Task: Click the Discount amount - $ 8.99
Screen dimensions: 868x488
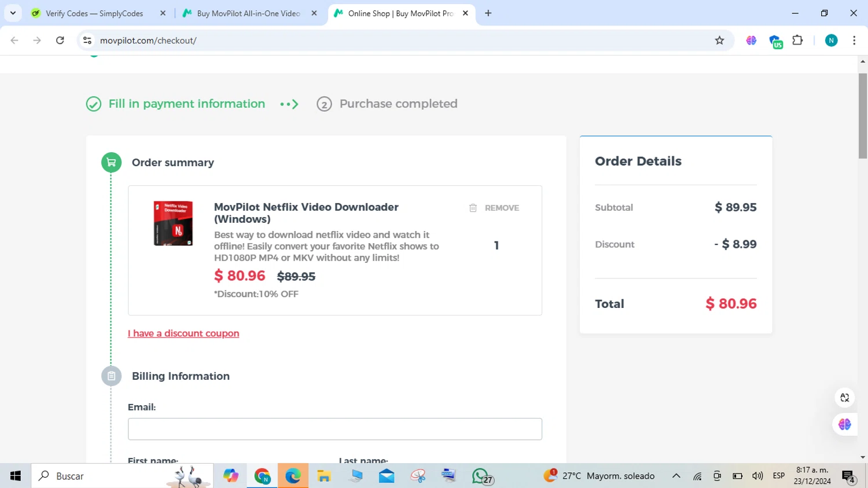Action: (x=735, y=244)
